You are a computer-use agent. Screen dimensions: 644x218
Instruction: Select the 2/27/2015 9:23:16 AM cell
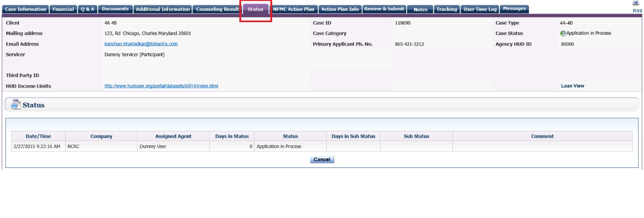(x=38, y=146)
